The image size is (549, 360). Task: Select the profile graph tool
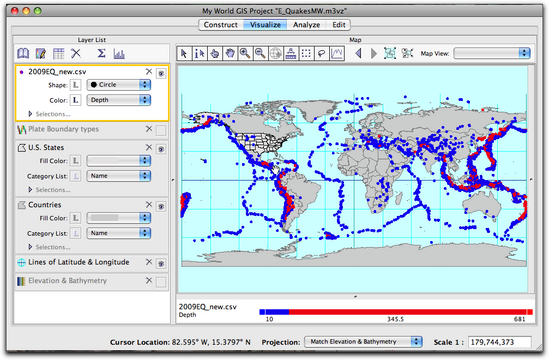click(337, 54)
